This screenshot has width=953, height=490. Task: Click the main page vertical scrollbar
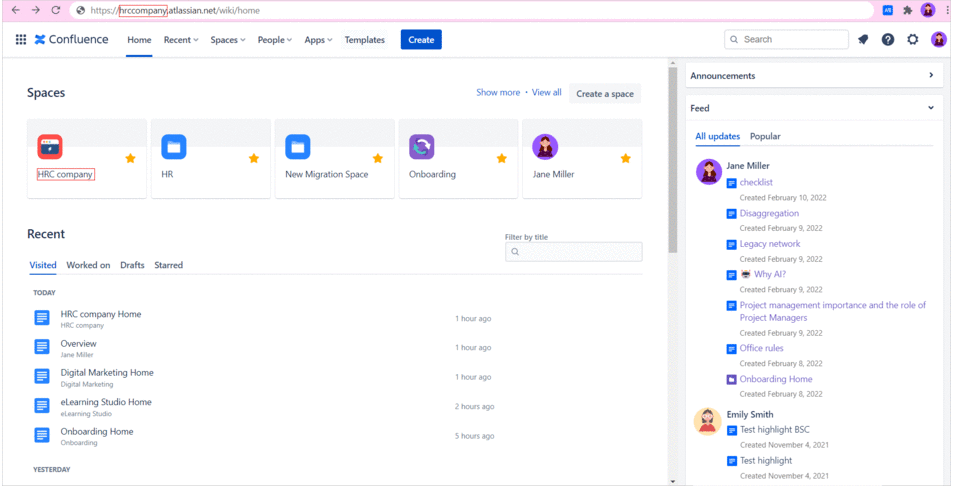click(x=672, y=160)
